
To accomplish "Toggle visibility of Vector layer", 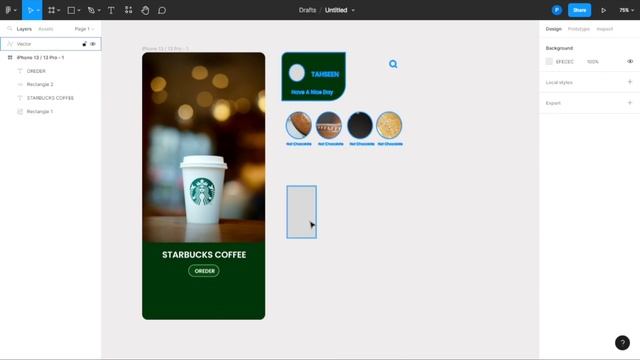I will tap(93, 44).
